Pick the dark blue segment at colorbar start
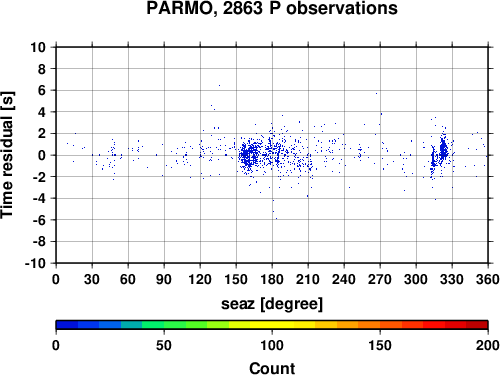500x375 pixels. click(x=67, y=325)
